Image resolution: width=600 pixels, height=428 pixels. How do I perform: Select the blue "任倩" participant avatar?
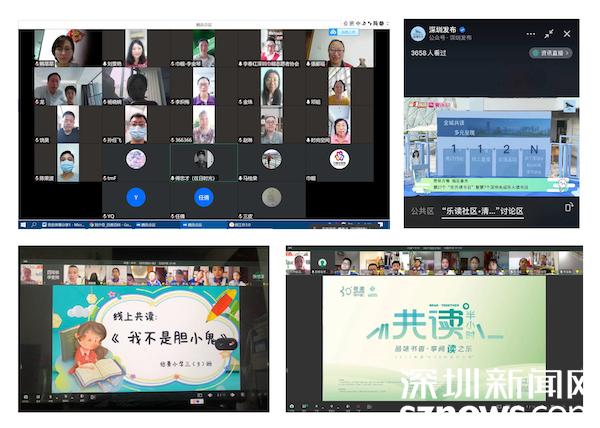click(x=203, y=197)
